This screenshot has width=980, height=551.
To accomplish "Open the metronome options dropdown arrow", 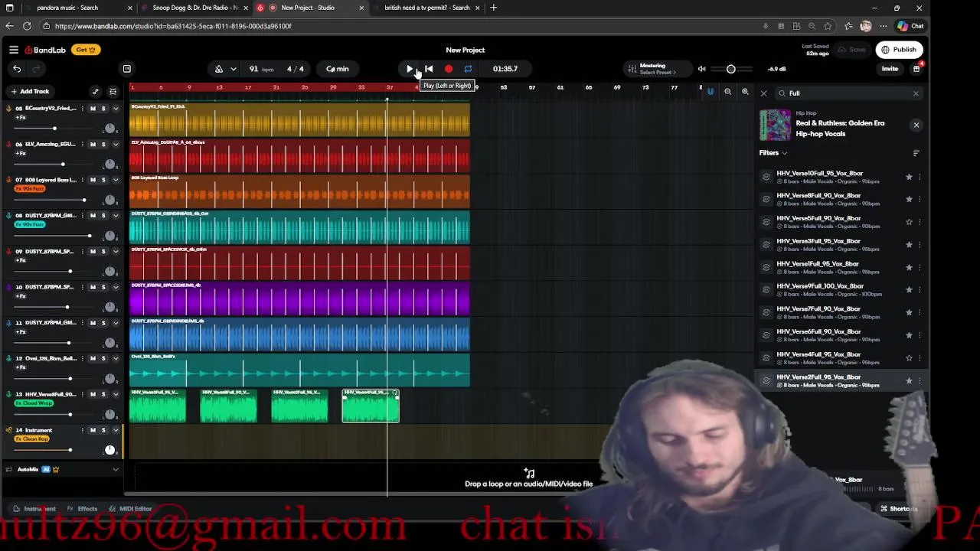I will [234, 69].
